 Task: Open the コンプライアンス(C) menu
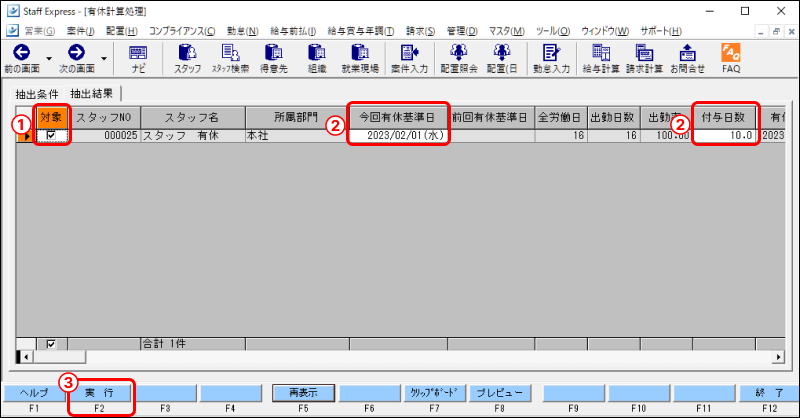tap(182, 31)
